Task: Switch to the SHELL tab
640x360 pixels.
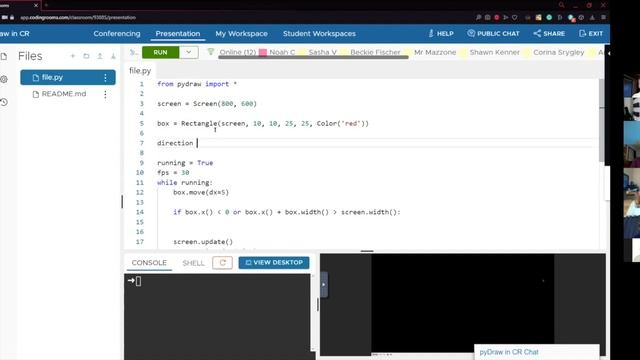Action: pyautogui.click(x=193, y=263)
